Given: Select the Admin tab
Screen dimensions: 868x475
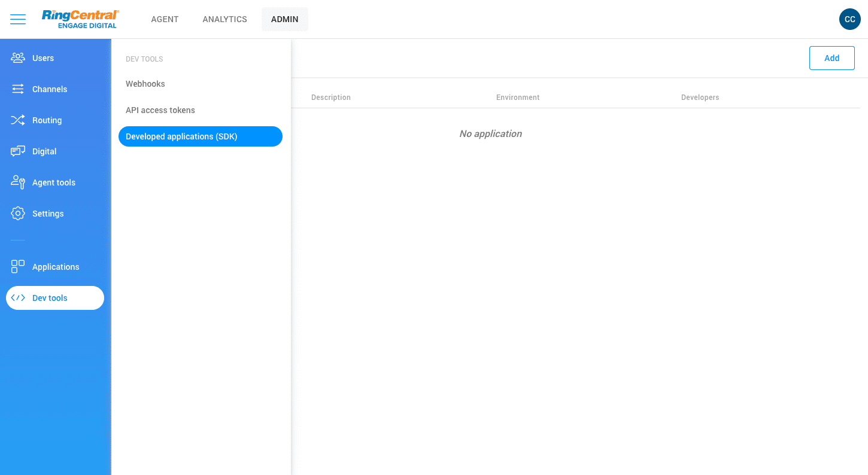Looking at the screenshot, I should pos(284,19).
